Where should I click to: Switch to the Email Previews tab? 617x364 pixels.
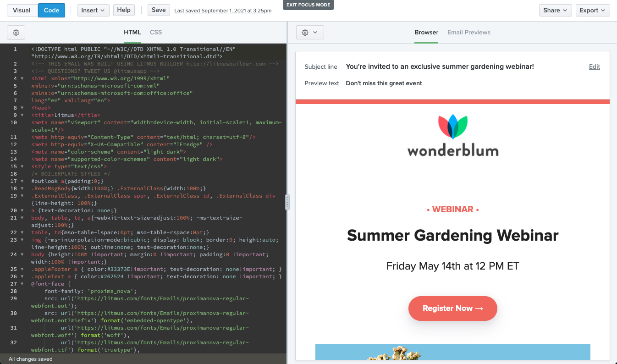click(x=469, y=33)
